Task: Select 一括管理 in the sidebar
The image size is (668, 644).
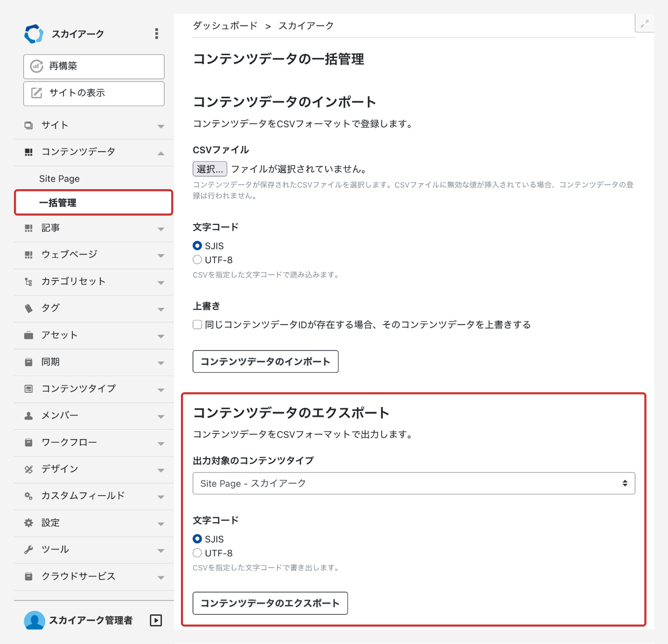Action: 58,203
